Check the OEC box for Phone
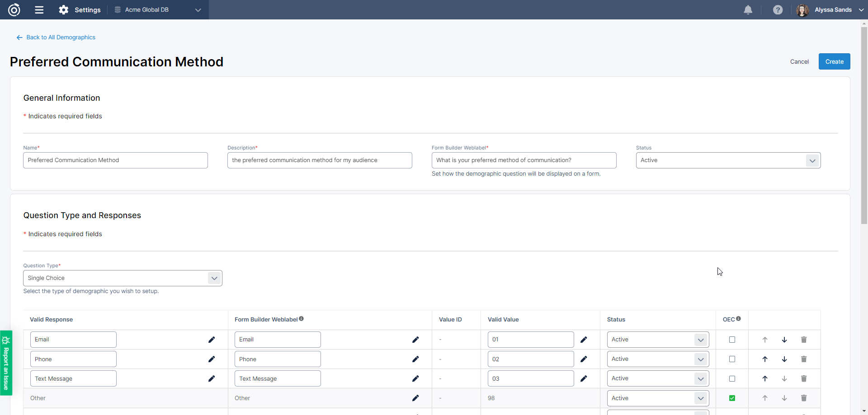This screenshot has width=868, height=415. (x=732, y=359)
